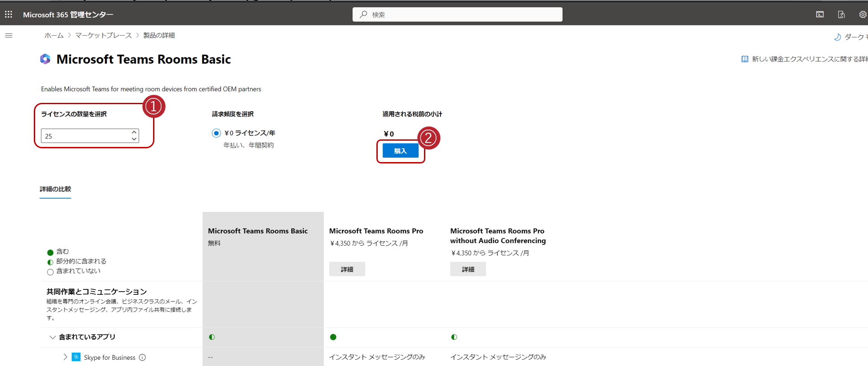The image size is (868, 366).
Task: Click 製品の詳細 breadcrumb
Action: point(159,36)
